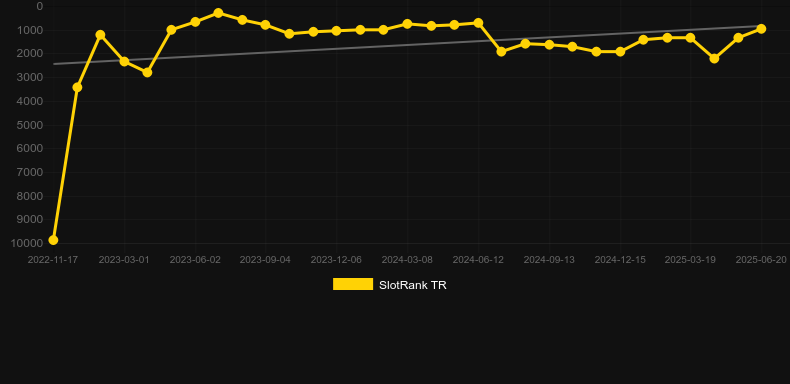
Task: Select the data point above 2023-12-06
Action: [336, 31]
